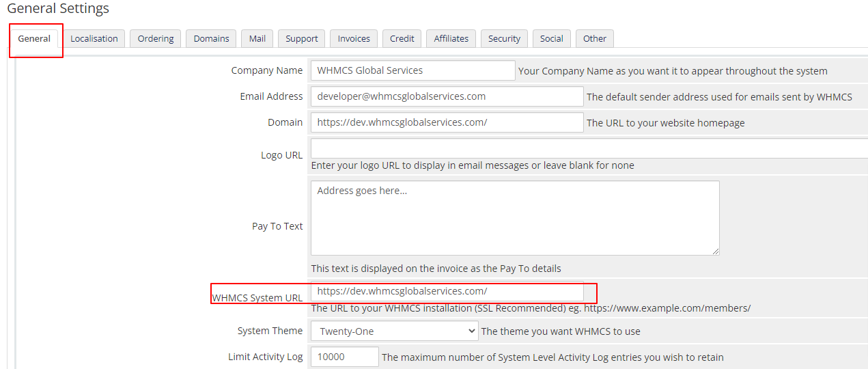Click into the Domain URL field
The image size is (868, 369).
pos(447,122)
